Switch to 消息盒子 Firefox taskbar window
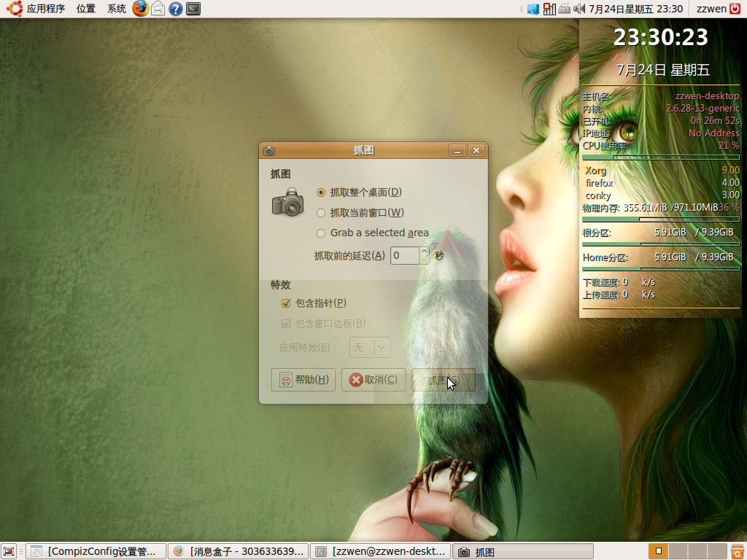This screenshot has width=747, height=560. pos(239,551)
